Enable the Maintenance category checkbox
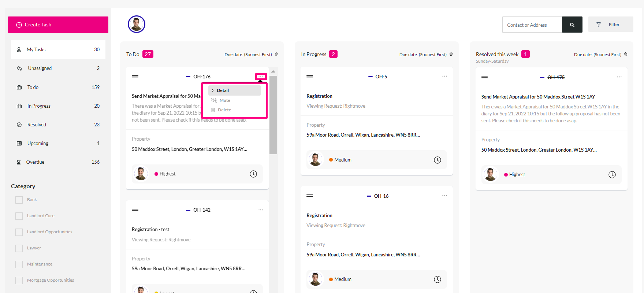The image size is (644, 293). coord(19,264)
